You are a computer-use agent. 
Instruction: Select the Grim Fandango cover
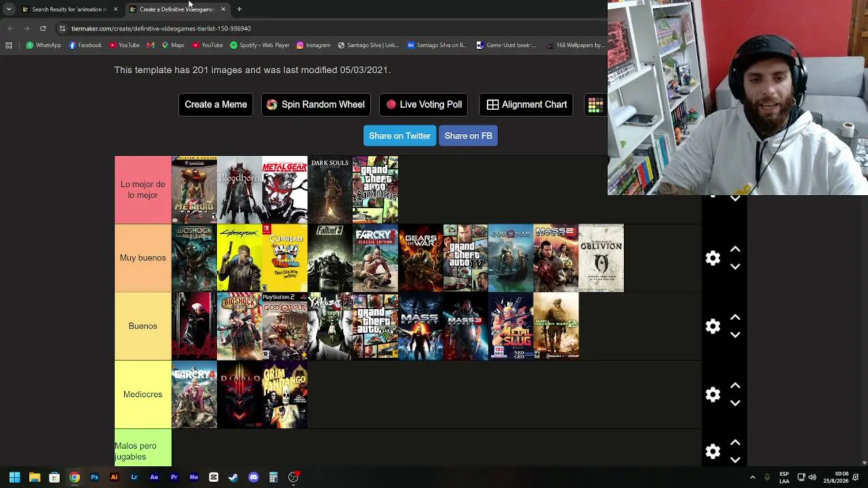[x=285, y=394]
